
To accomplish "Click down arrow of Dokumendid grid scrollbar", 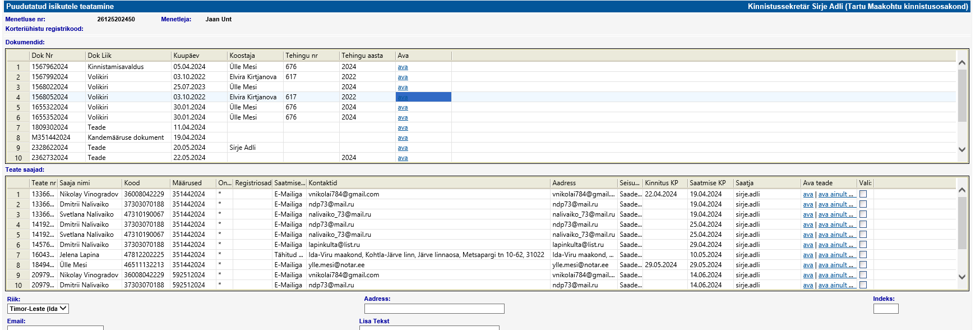I will click(962, 149).
